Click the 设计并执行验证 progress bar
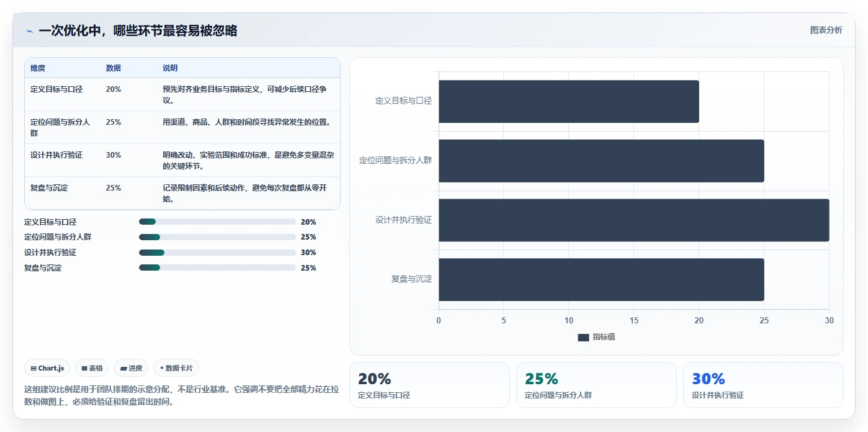Screen dimensions: 868x432 [217, 253]
